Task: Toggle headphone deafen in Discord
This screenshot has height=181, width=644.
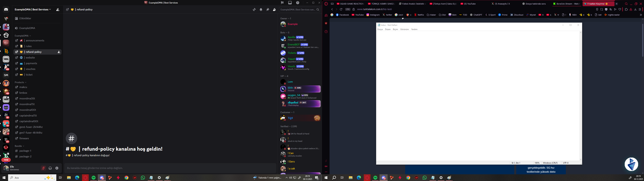Action: (x=50, y=168)
